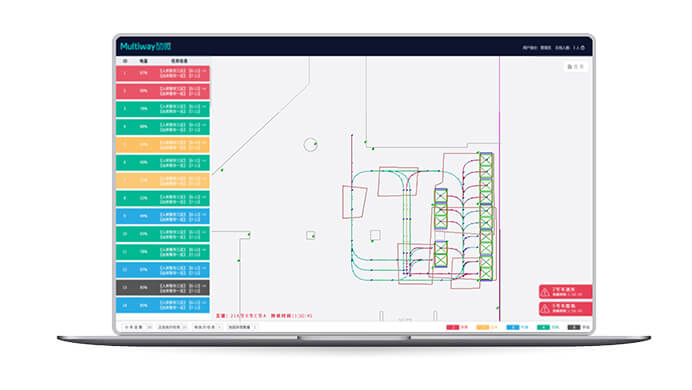Click the red legend swatch at bottom
Image resolution: width=692 pixels, height=390 pixels.
(x=452, y=327)
